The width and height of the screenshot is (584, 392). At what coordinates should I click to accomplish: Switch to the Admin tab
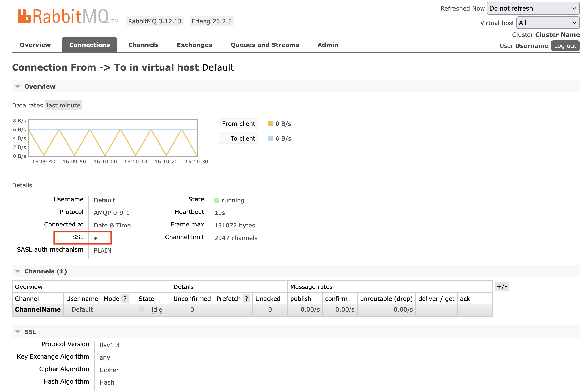(x=328, y=45)
